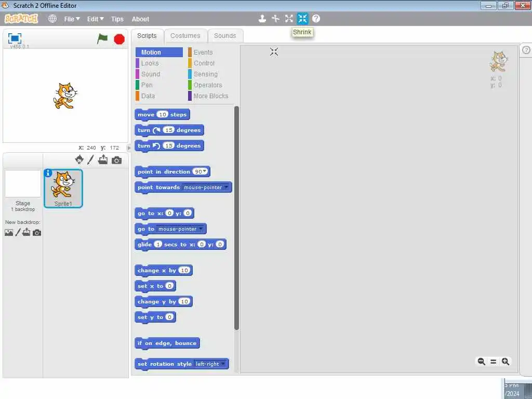Open the Tips menu item
532x399 pixels.
point(117,19)
